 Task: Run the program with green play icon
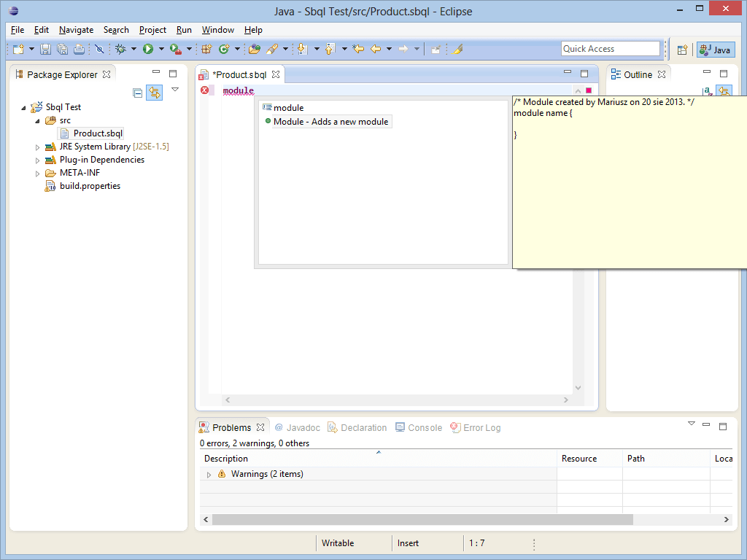(148, 49)
